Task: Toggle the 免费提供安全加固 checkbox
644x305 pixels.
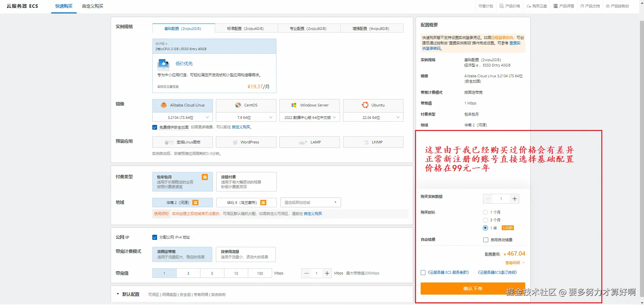Action: click(x=155, y=127)
